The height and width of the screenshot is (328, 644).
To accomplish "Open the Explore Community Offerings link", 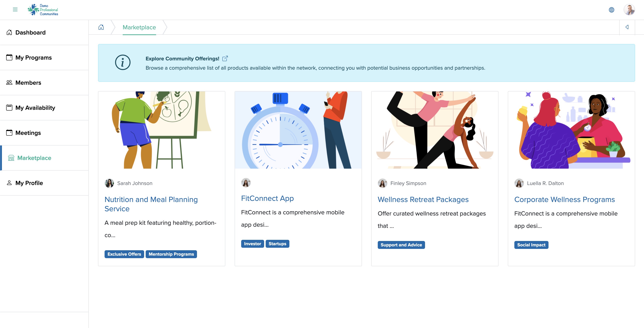I will [x=225, y=59].
